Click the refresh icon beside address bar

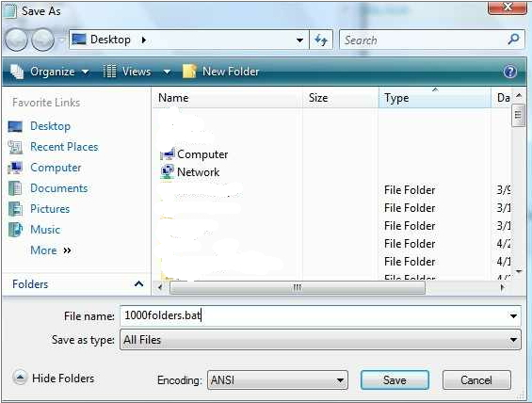pyautogui.click(x=321, y=40)
